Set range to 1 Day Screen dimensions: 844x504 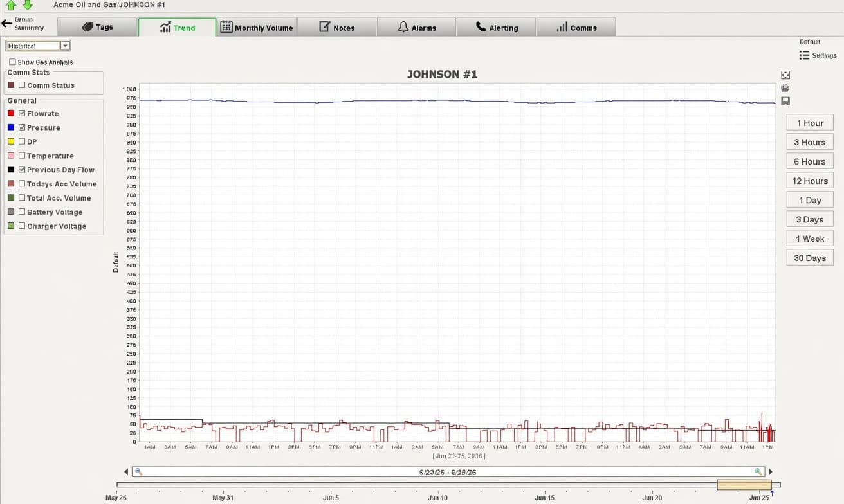(x=810, y=200)
